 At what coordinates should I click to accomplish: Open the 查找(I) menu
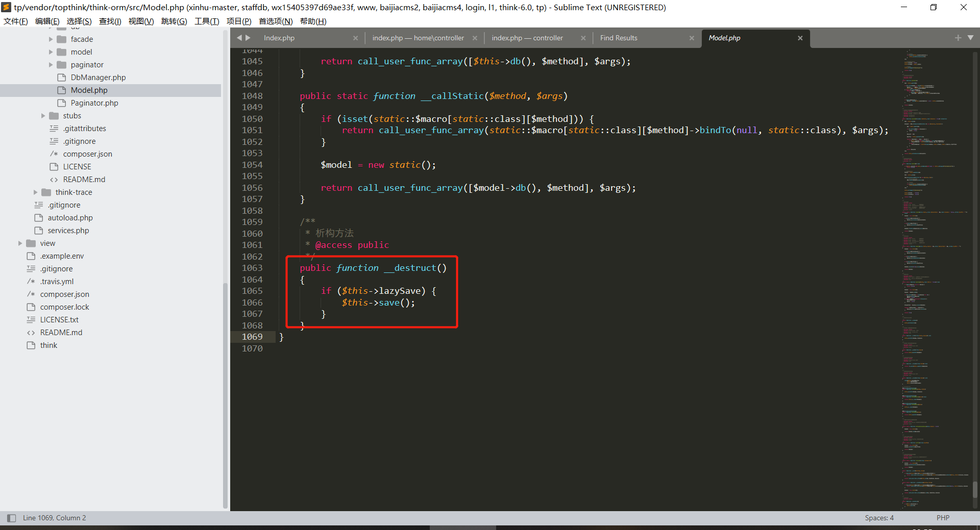click(110, 21)
